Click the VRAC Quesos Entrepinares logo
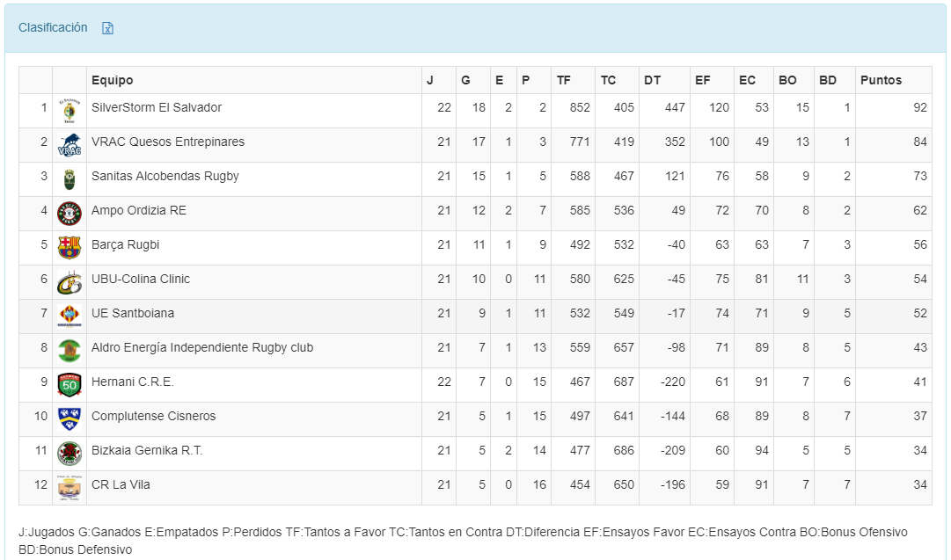Screen dimensions: 951x560 coord(69,145)
